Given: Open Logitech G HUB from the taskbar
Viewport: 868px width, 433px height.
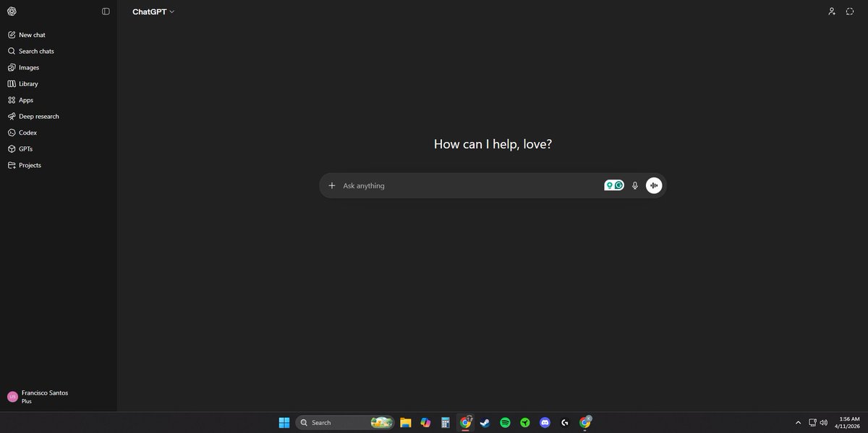Looking at the screenshot, I should click(x=564, y=423).
